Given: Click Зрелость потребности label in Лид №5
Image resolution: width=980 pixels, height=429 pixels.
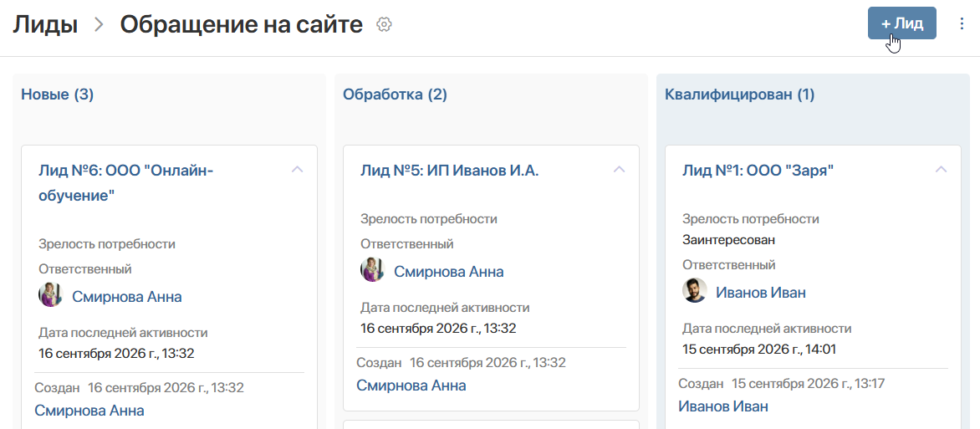Looking at the screenshot, I should tap(429, 219).
